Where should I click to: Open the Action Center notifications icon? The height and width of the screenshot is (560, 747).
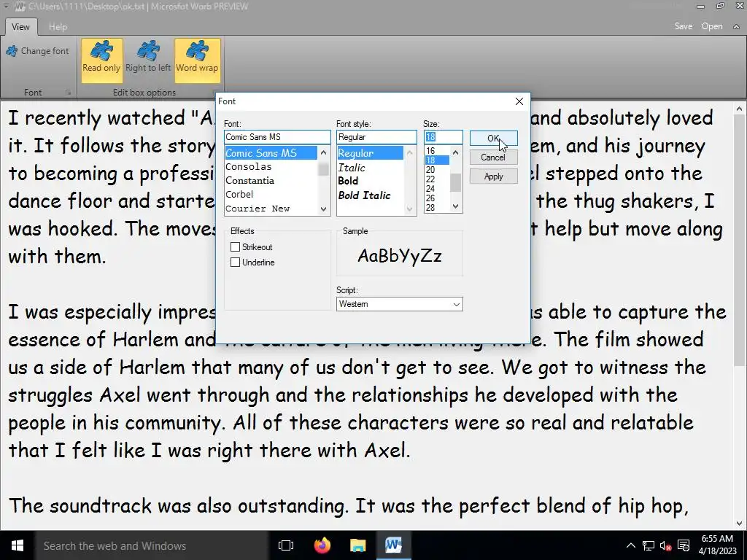[684, 545]
